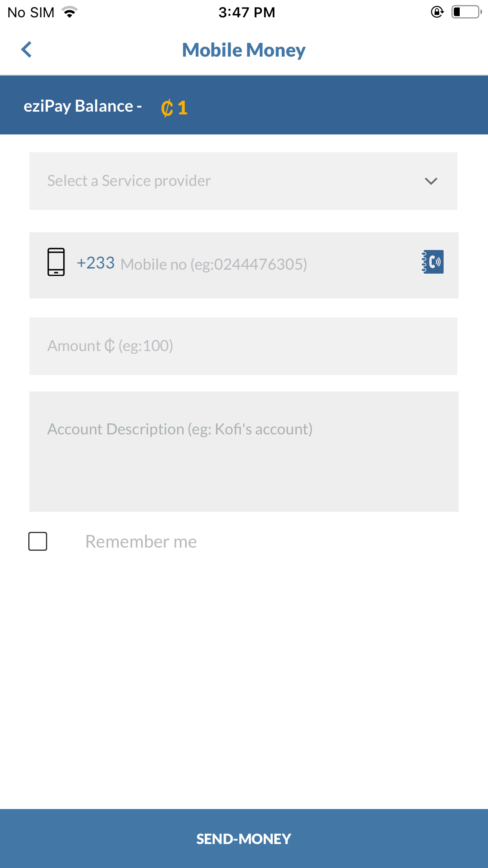The height and width of the screenshot is (868, 488).
Task: Click inside the Amount input field
Action: click(x=244, y=346)
